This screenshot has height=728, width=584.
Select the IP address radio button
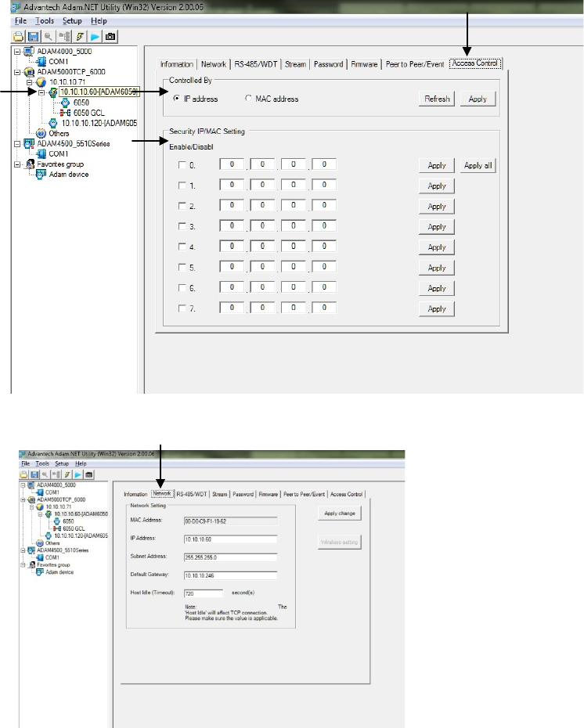click(176, 99)
